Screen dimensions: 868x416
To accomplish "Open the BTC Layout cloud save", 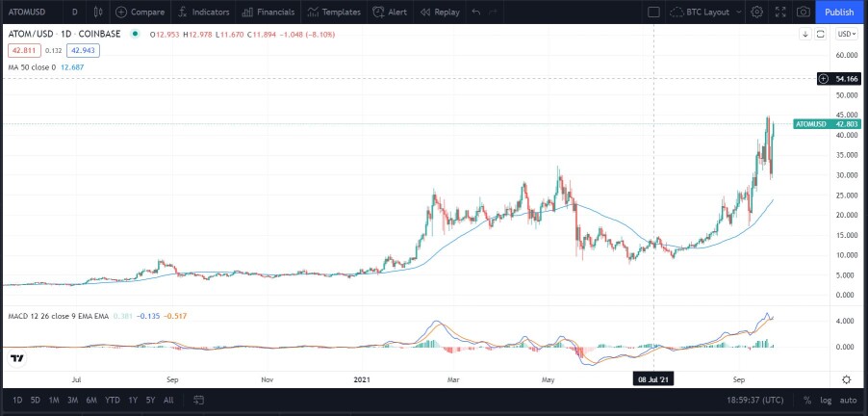I will click(x=701, y=12).
